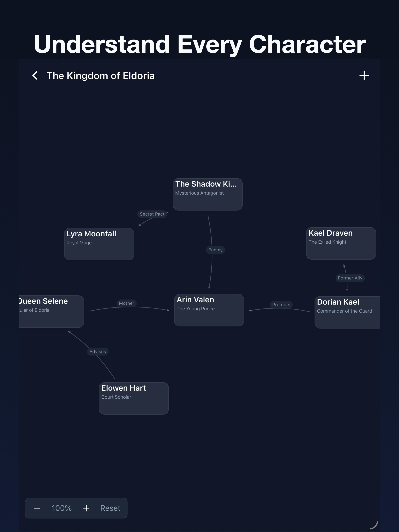Click the Former Ally relationship label
Image resolution: width=399 pixels, height=532 pixels.
pyautogui.click(x=350, y=278)
